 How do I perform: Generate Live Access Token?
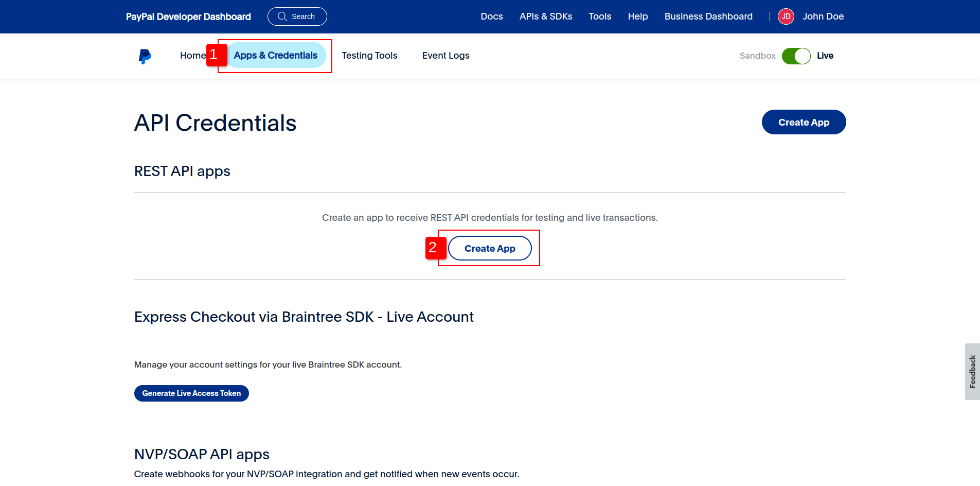191,393
